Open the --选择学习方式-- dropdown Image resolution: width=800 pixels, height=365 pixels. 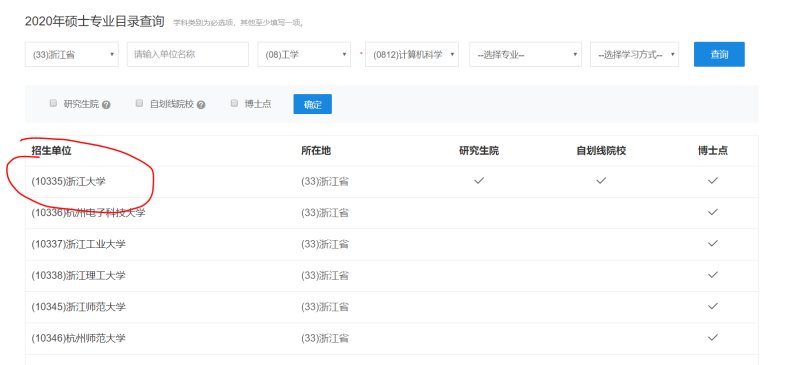[x=635, y=54]
